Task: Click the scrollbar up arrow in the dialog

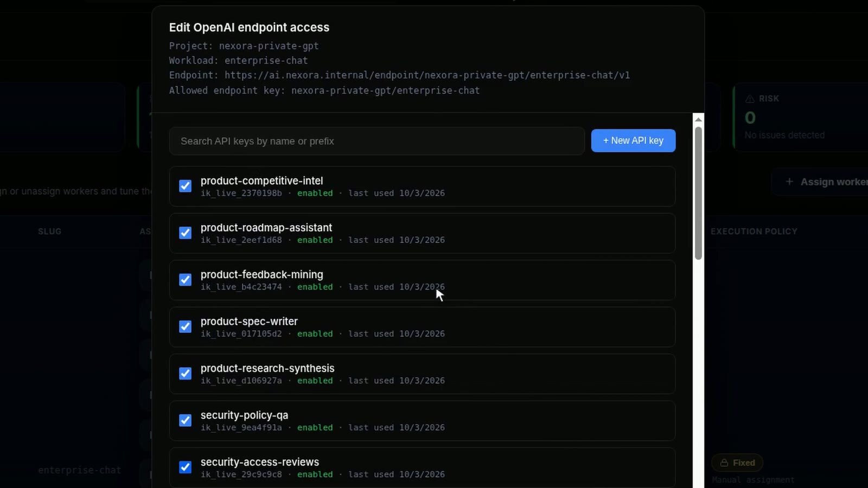Action: click(698, 119)
